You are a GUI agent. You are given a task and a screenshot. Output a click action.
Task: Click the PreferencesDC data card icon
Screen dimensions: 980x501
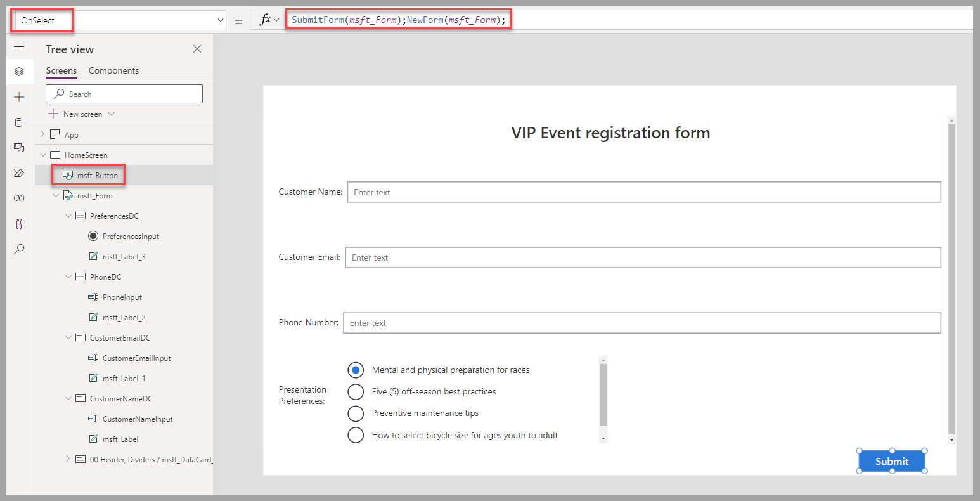81,216
